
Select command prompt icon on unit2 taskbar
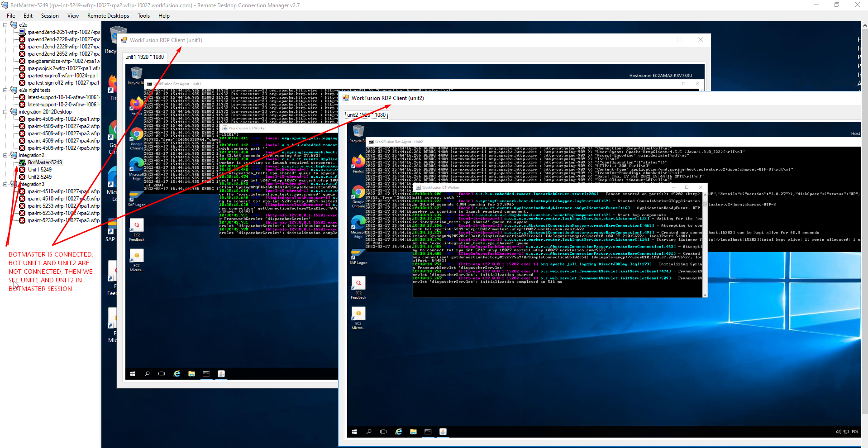point(428,432)
